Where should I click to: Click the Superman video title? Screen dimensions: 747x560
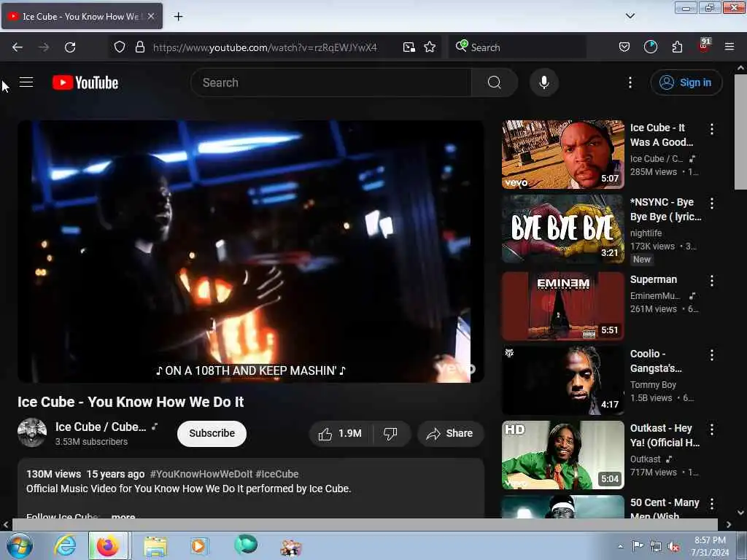coord(653,279)
